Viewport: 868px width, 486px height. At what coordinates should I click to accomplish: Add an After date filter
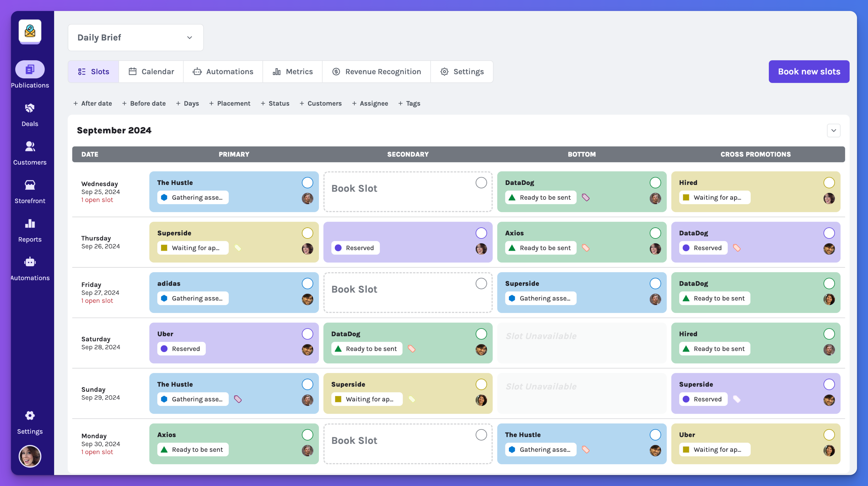pos(92,104)
